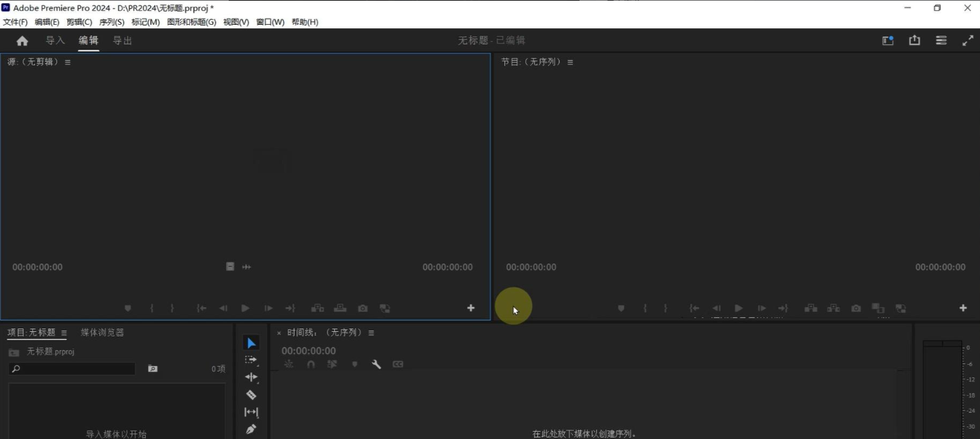
Task: Toggle snapping magnet in the timeline
Action: pyautogui.click(x=311, y=365)
